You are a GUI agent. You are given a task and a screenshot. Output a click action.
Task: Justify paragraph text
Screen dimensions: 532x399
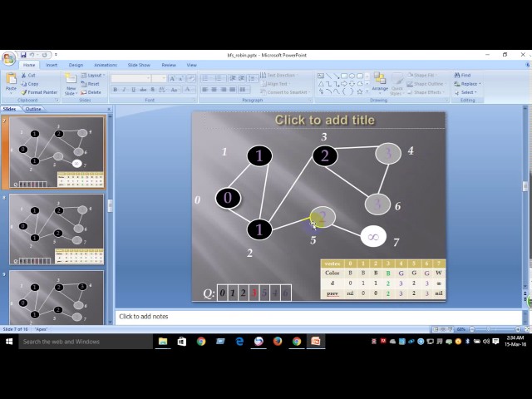pyautogui.click(x=233, y=90)
